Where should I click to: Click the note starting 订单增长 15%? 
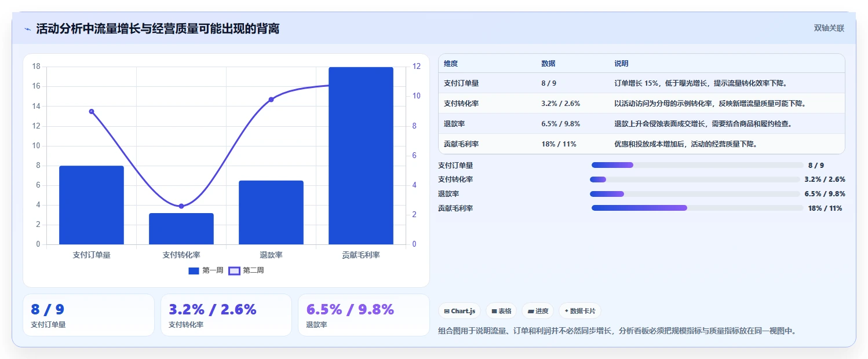pyautogui.click(x=701, y=83)
